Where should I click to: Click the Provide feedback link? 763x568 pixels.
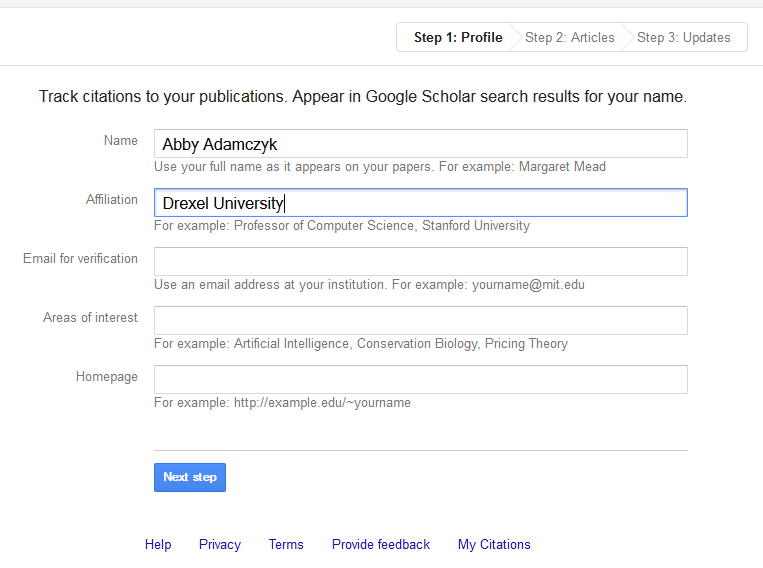(x=381, y=544)
